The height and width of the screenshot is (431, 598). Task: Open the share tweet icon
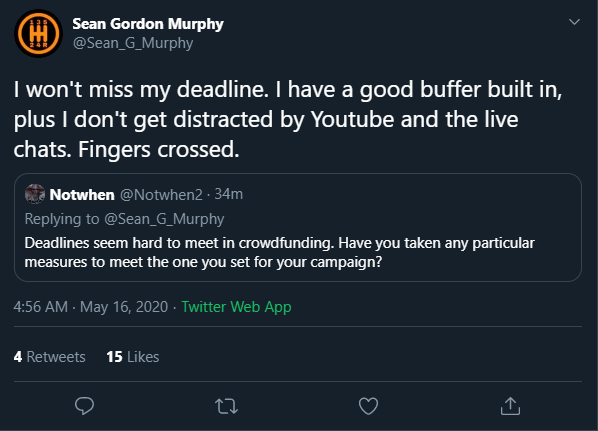[510, 406]
